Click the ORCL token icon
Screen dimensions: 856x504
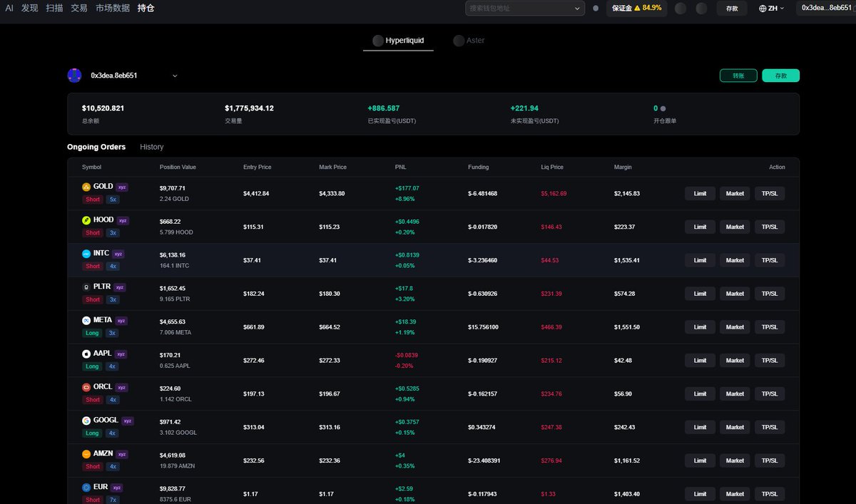click(86, 387)
